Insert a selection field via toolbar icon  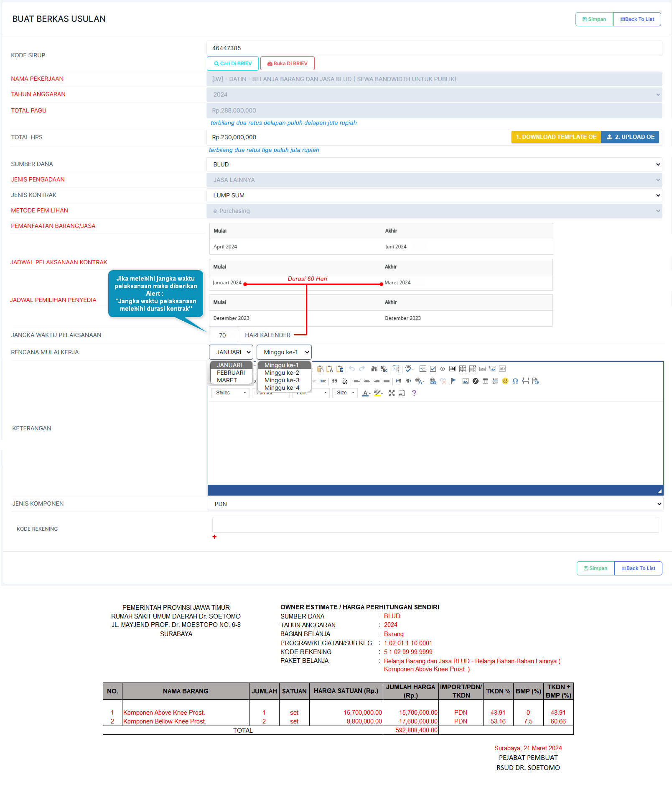click(473, 369)
